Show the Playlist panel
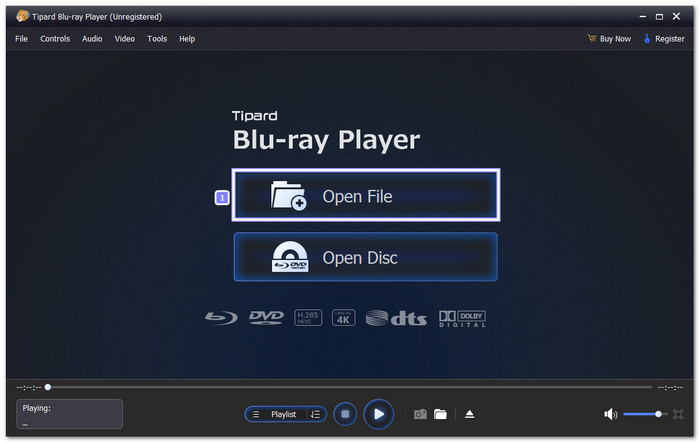This screenshot has height=443, width=700. click(x=283, y=414)
